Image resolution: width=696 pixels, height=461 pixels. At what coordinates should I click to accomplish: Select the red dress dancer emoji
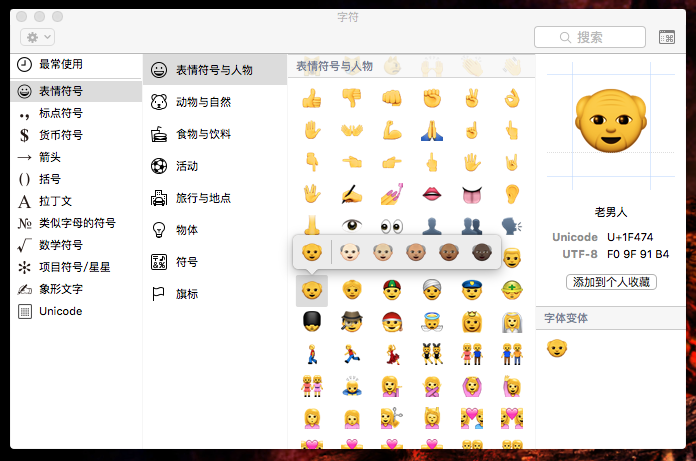(392, 355)
